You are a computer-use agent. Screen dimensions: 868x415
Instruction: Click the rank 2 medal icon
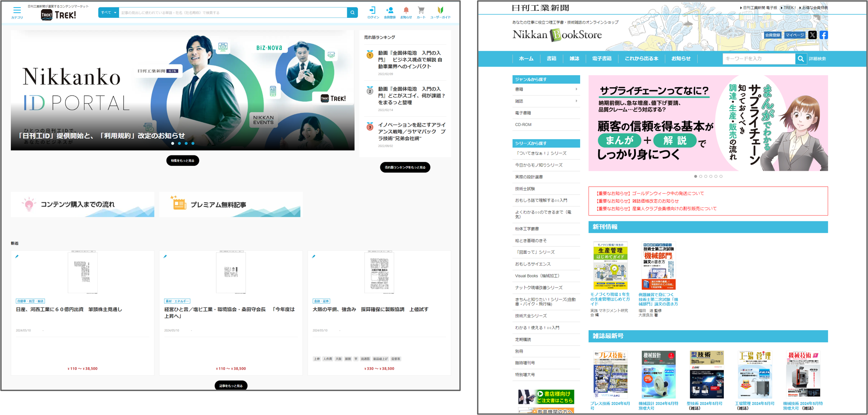370,91
